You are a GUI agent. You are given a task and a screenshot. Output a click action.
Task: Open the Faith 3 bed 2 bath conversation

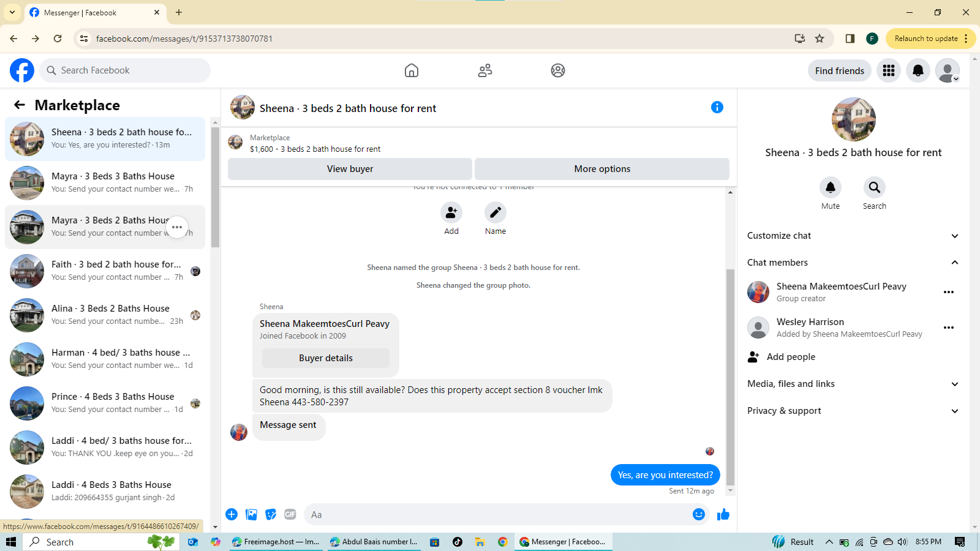click(105, 271)
